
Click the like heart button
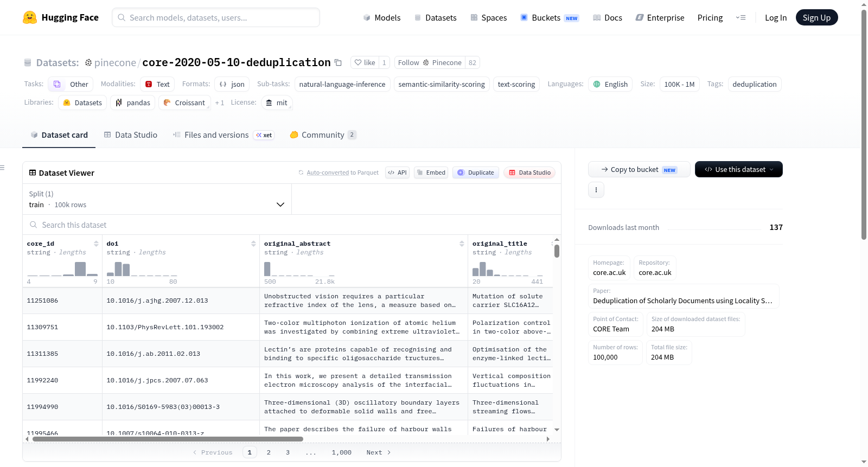pos(365,62)
